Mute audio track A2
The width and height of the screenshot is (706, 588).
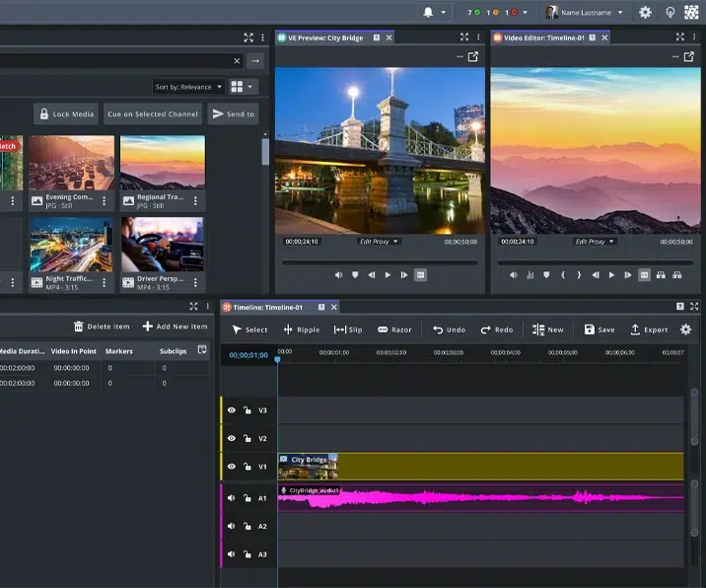tap(232, 526)
